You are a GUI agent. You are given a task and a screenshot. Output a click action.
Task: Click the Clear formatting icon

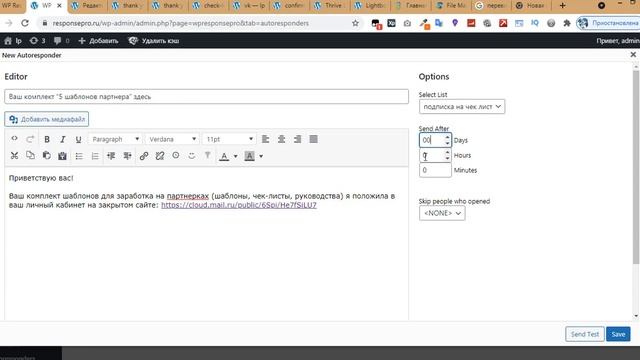tap(208, 156)
